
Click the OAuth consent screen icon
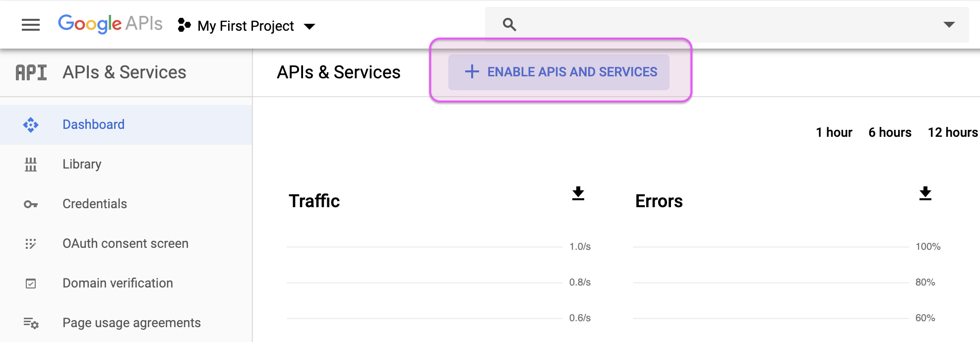[x=31, y=244]
